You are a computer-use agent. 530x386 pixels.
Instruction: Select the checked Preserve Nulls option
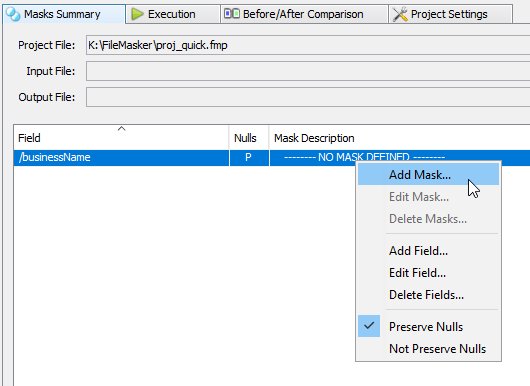tap(428, 327)
